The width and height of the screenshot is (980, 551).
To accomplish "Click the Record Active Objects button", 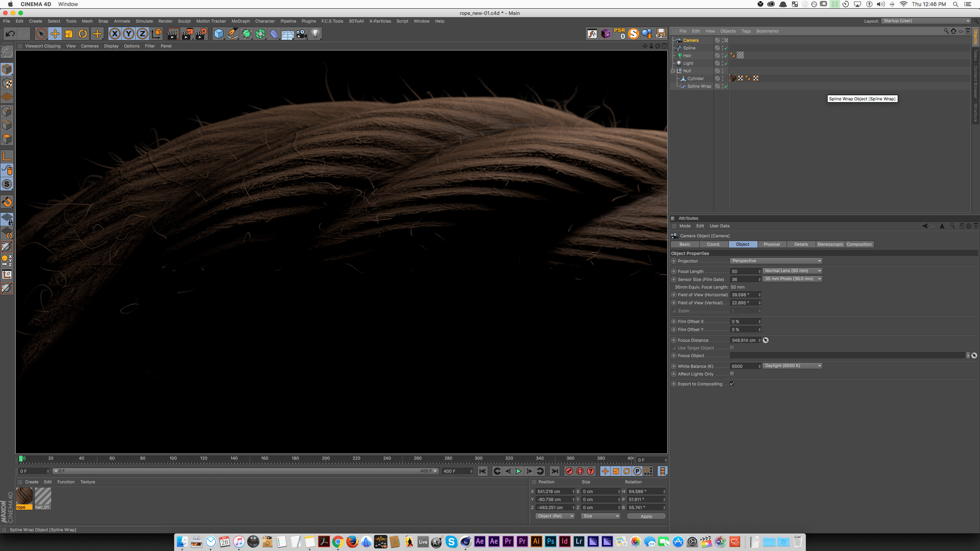I will click(569, 471).
